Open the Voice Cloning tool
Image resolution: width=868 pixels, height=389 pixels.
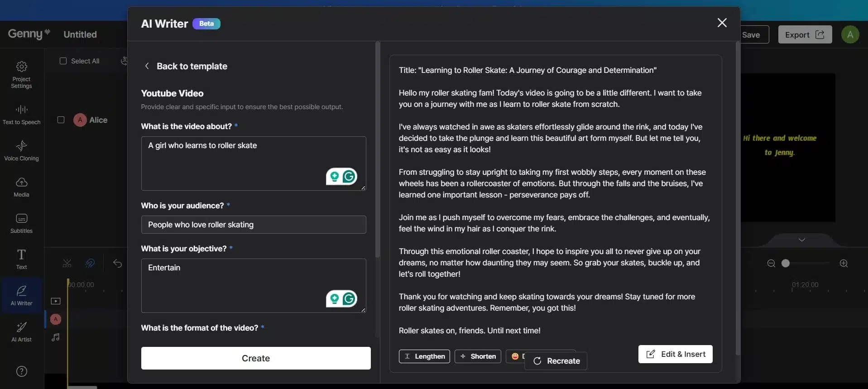[21, 151]
